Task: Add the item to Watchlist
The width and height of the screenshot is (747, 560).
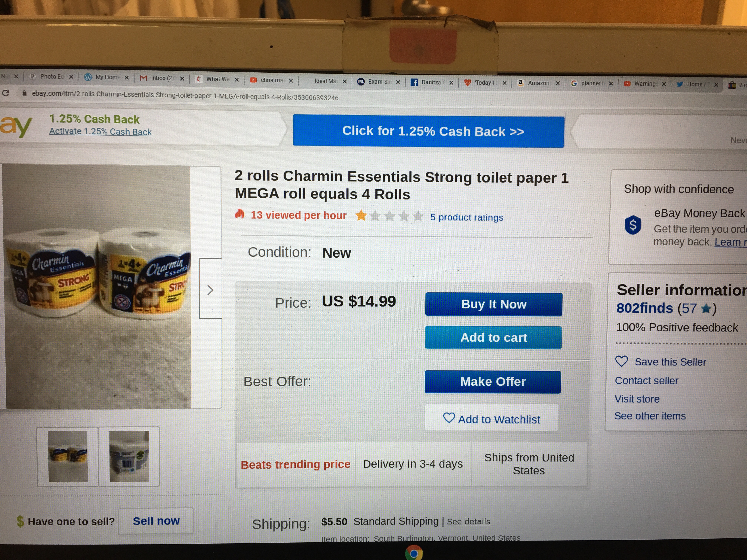Action: point(492,419)
